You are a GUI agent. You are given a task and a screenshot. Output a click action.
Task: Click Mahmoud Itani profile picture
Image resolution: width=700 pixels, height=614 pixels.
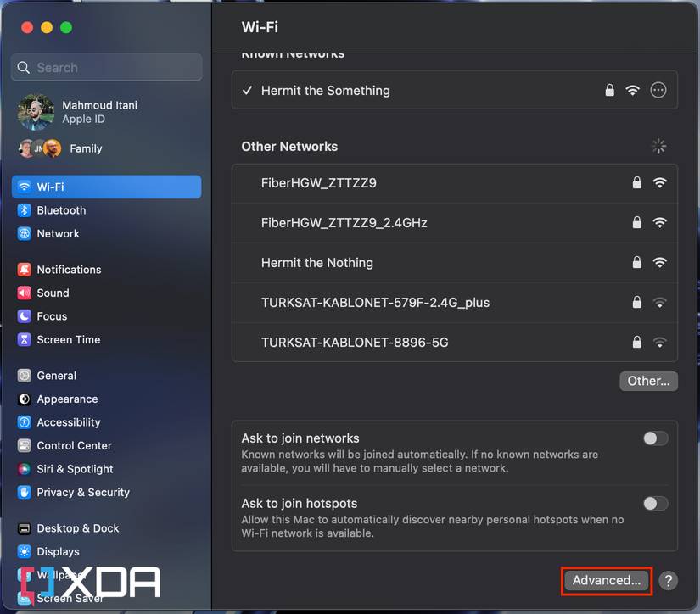(x=36, y=112)
